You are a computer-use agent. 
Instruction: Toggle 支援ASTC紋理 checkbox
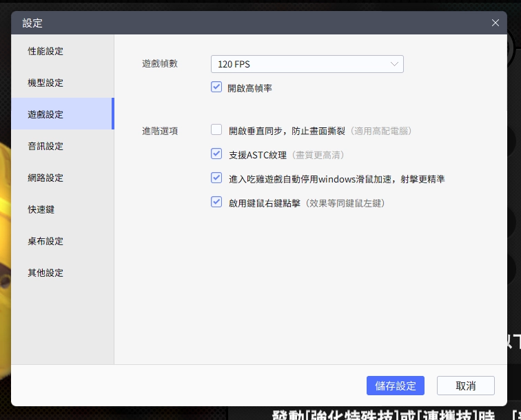point(216,154)
